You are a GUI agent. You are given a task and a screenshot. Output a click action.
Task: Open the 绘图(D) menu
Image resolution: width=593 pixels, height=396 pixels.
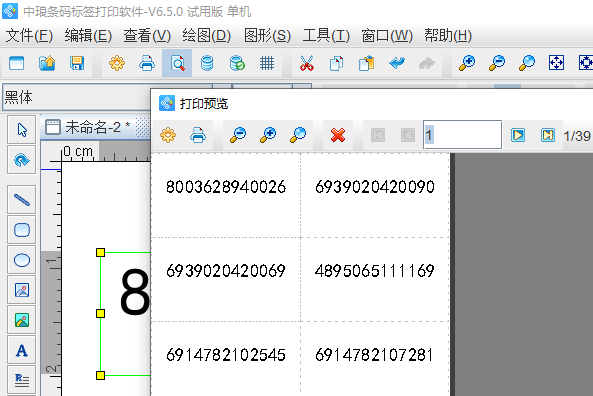(206, 36)
